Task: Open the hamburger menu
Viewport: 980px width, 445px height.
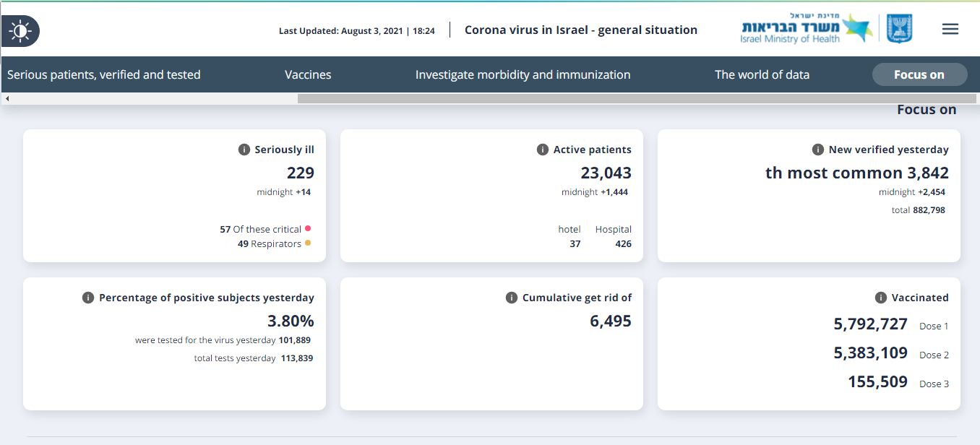Action: coord(950,29)
